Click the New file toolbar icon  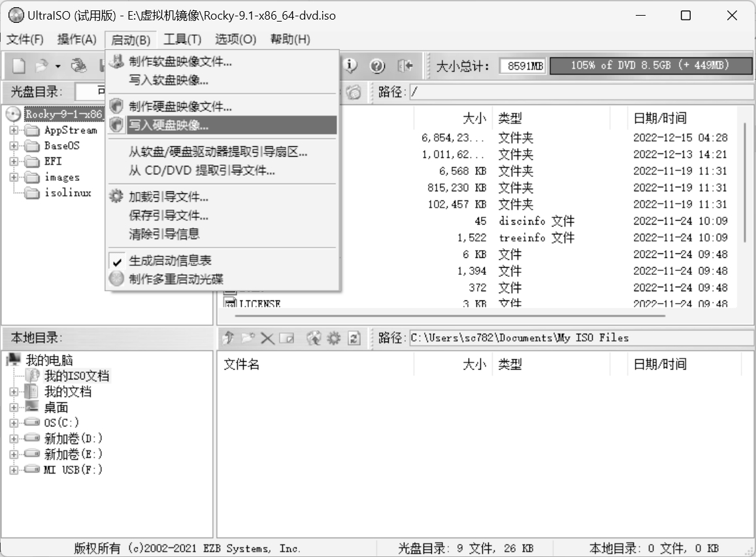(20, 66)
